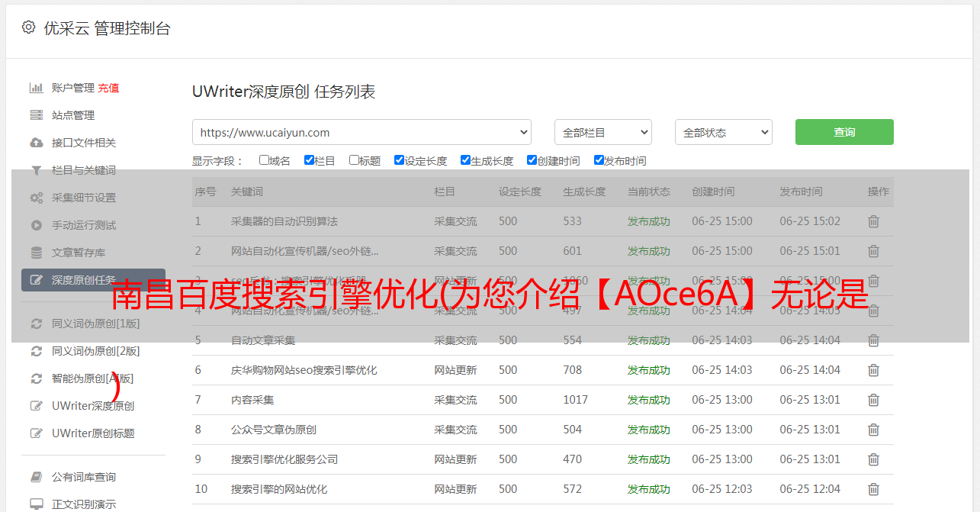Screen dimensions: 980x512
Task: Click the refresh icon for 同义词伪原创[2版]
Action: [x=36, y=351]
